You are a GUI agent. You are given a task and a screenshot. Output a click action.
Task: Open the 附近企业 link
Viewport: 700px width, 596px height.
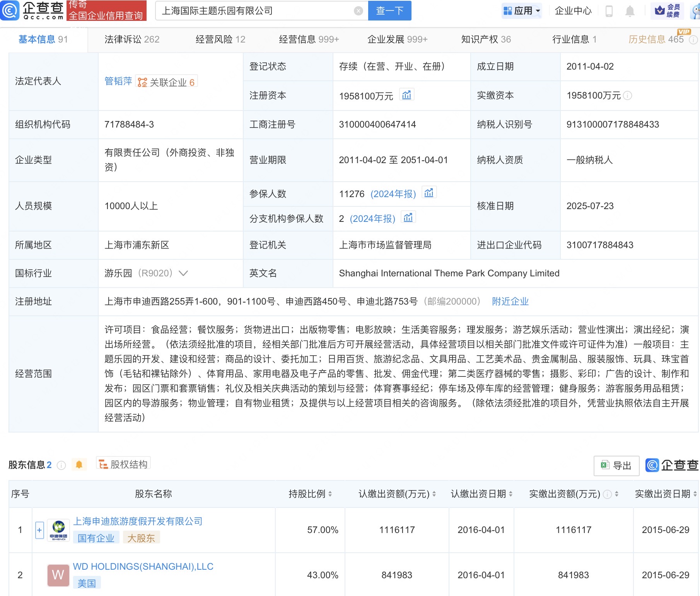pyautogui.click(x=510, y=301)
